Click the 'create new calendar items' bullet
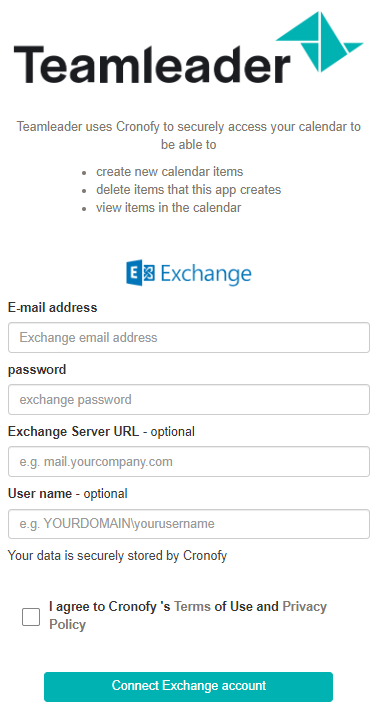This screenshot has height=705, width=383. click(x=169, y=172)
